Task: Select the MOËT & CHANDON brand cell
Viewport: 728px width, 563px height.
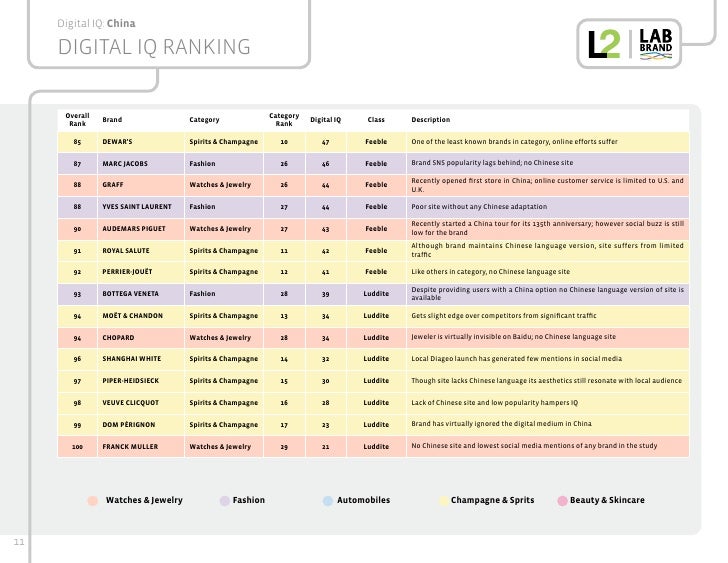Action: point(141,316)
